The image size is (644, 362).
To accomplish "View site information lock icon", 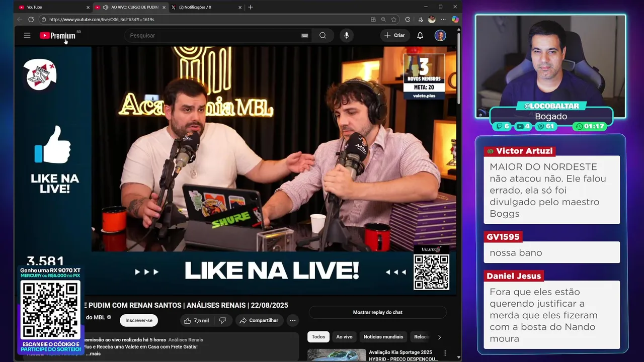I will 44,19.
